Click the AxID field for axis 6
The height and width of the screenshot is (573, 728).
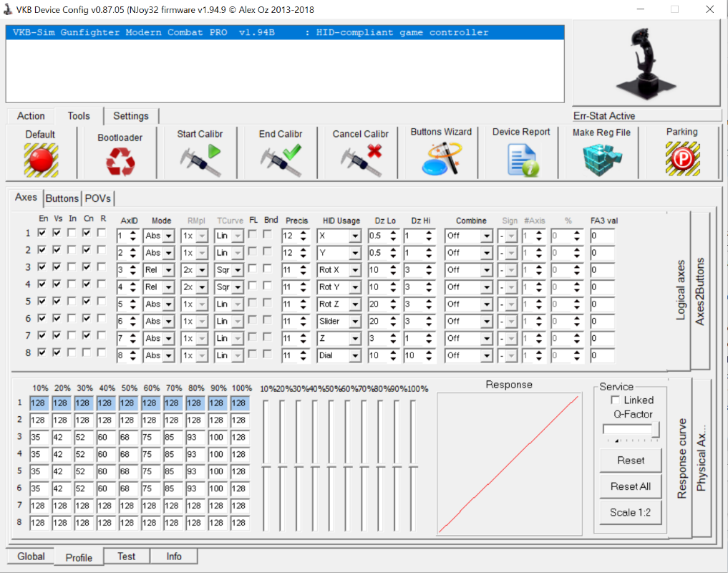point(127,322)
